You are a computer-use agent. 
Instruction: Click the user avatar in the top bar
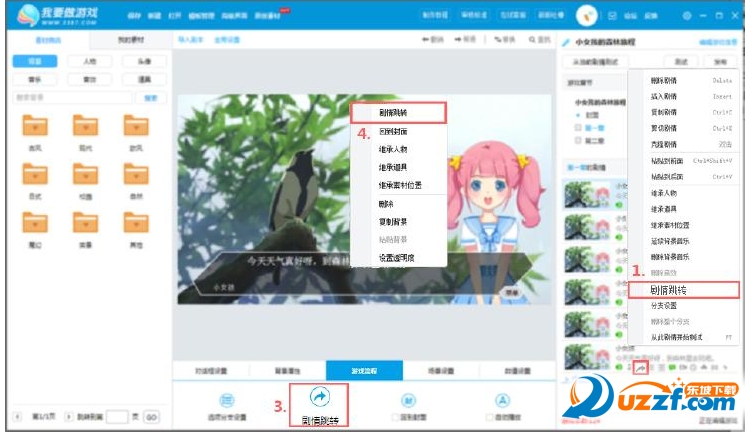click(586, 16)
